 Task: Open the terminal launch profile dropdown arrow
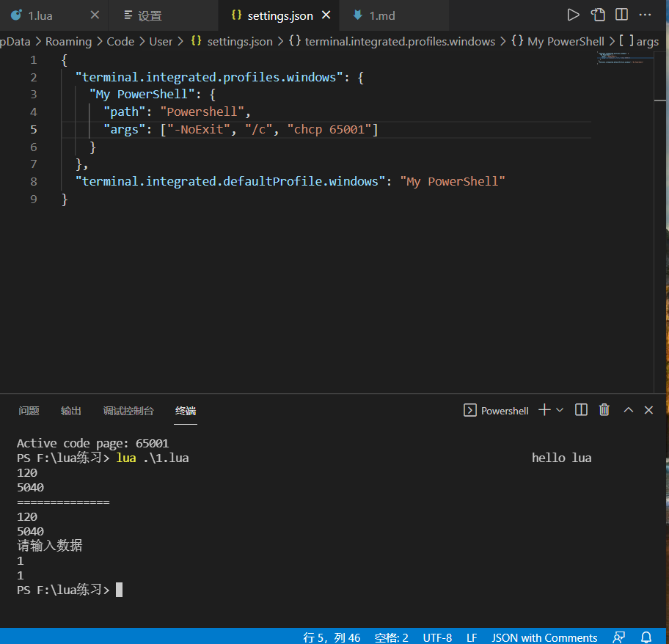pyautogui.click(x=560, y=410)
